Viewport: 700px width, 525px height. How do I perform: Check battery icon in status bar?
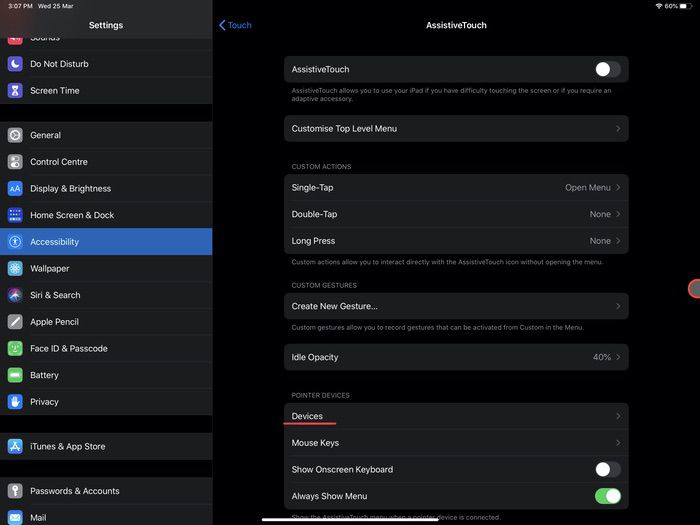(686, 6)
